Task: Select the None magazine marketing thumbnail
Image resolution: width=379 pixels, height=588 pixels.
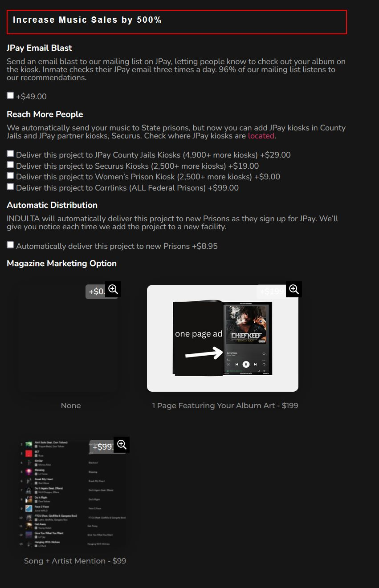Action: click(x=68, y=336)
